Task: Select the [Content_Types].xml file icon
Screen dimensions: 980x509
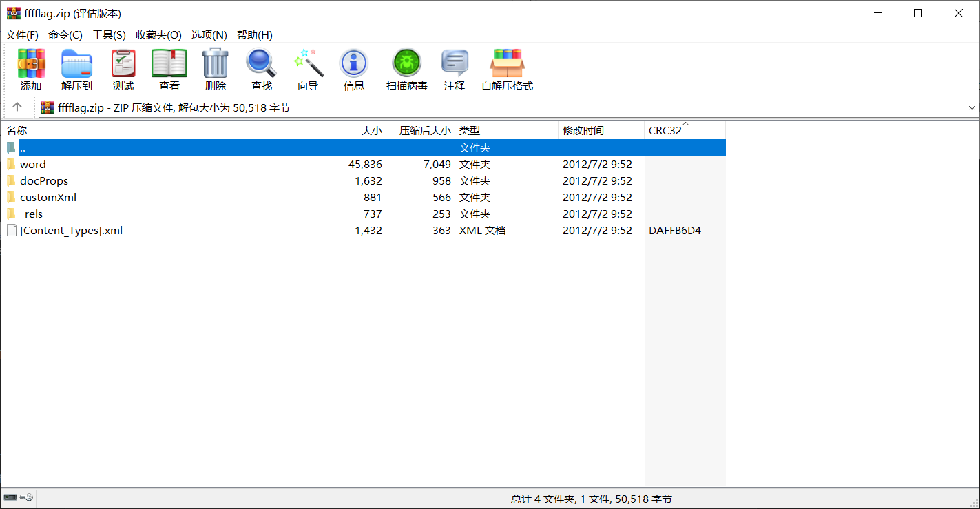Action: 11,230
